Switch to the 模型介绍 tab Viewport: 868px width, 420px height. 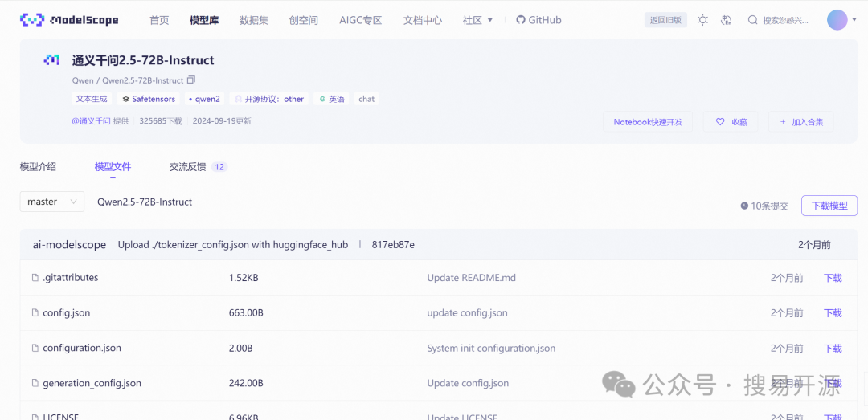click(x=38, y=166)
